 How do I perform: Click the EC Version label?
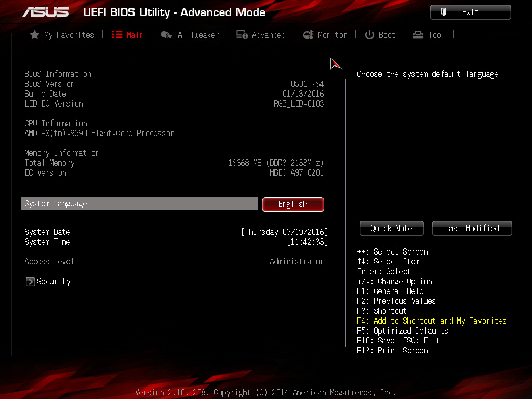46,172
